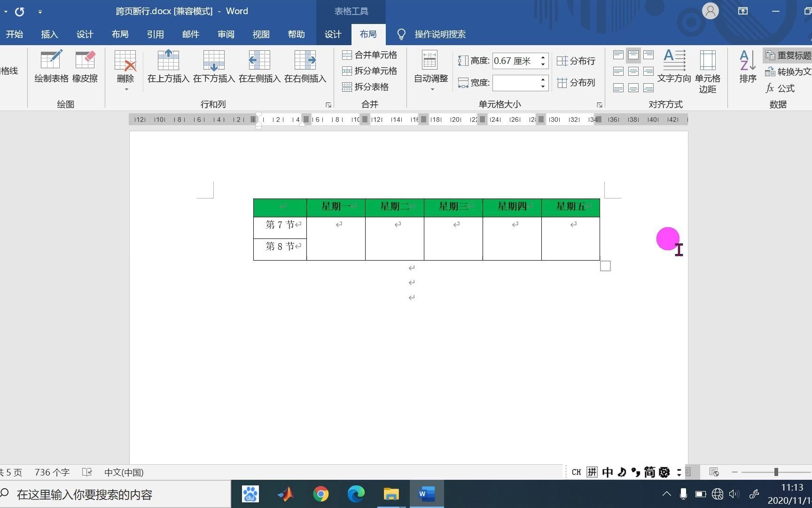The width and height of the screenshot is (812, 508).
Task: Click Merge Cells (合并单元格)
Action: pos(369,55)
